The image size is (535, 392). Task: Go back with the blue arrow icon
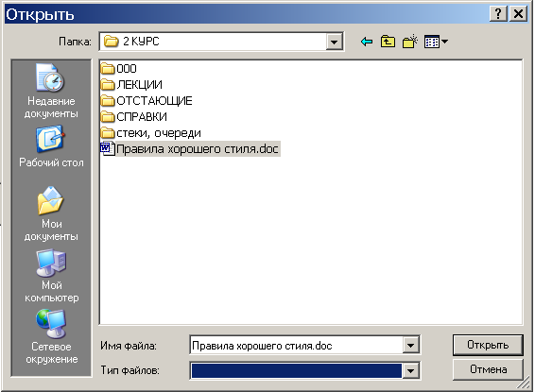tap(367, 42)
